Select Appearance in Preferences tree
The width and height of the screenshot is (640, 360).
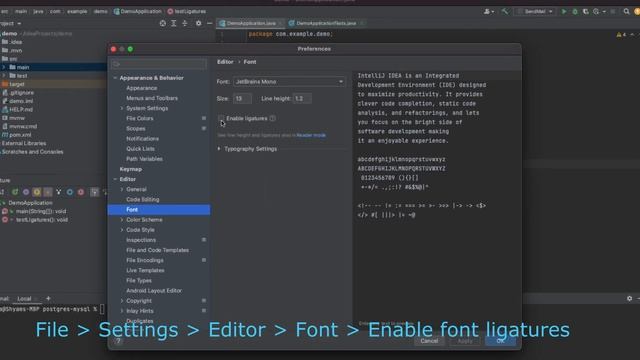tap(142, 88)
